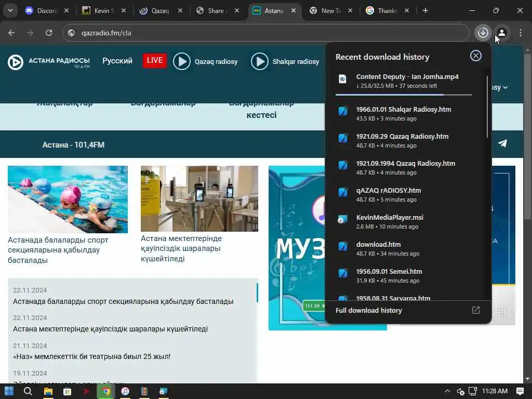532x399 pixels.
Task: Switch to the Thanks Google tab
Action: point(387,10)
